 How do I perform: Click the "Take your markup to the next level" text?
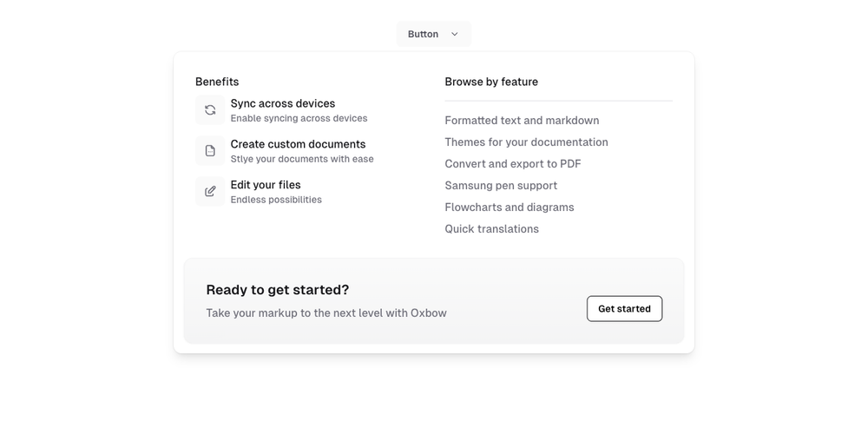(325, 313)
